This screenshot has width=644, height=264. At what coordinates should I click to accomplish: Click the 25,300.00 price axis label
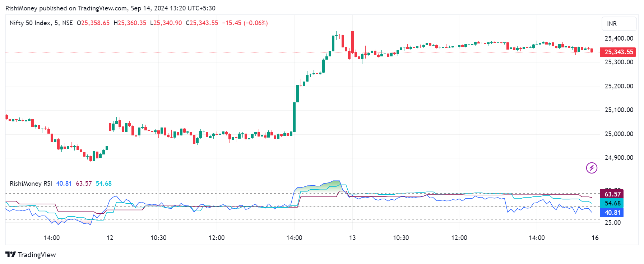(619, 62)
